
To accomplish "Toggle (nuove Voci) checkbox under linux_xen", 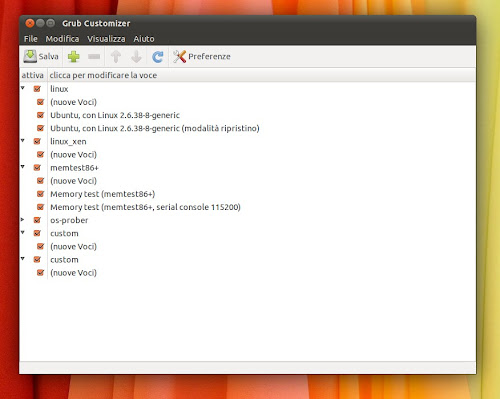I will 40,154.
